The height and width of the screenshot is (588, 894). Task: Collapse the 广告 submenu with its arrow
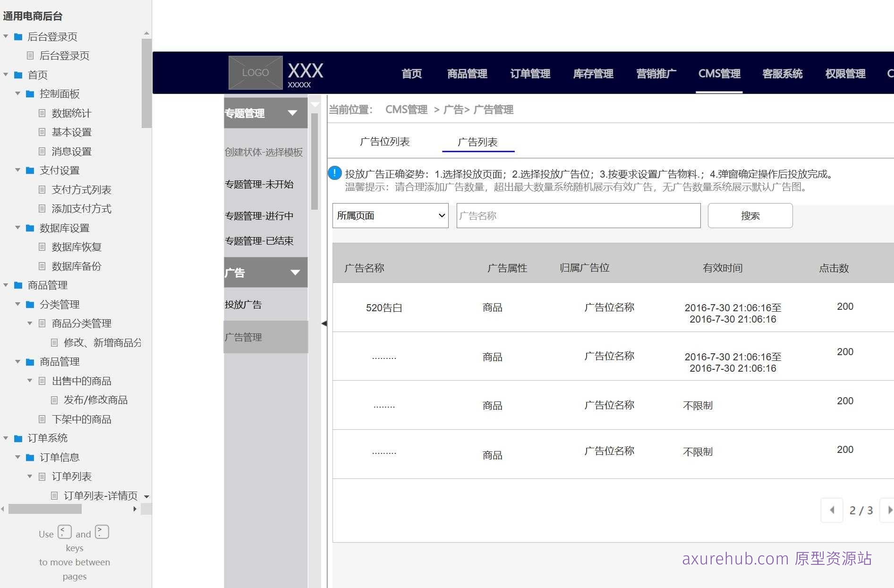tap(296, 273)
